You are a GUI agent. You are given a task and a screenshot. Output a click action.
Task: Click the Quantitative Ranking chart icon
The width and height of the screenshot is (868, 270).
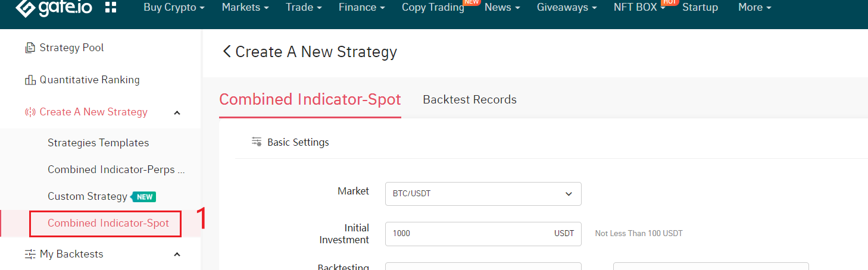[30, 80]
